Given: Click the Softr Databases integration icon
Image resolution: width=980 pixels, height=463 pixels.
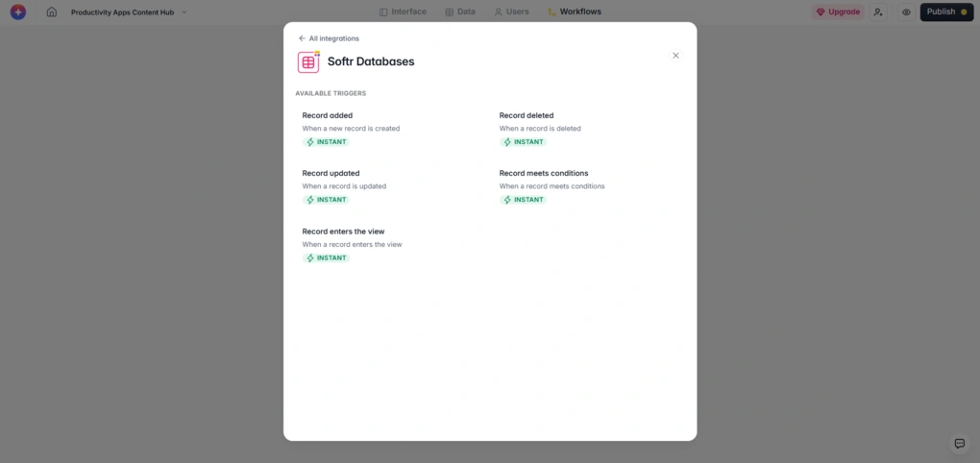Looking at the screenshot, I should (x=308, y=61).
